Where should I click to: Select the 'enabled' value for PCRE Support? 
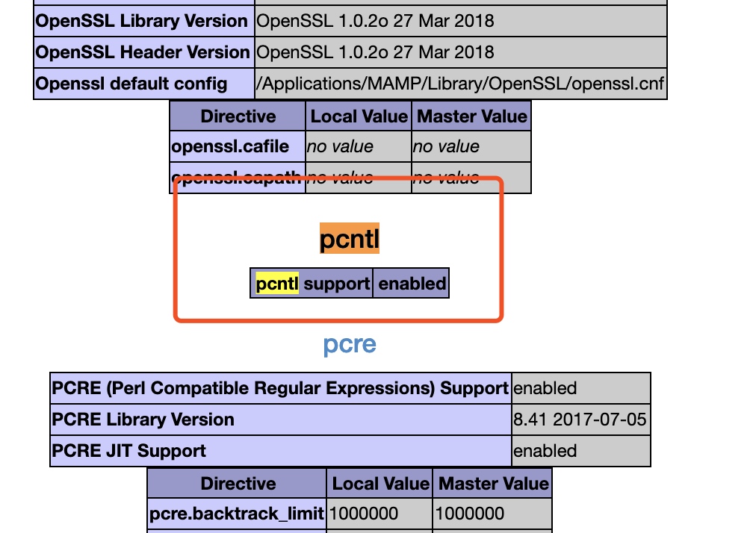(581, 388)
